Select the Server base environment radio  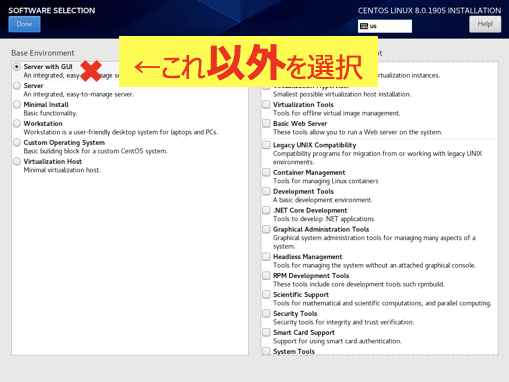(x=17, y=86)
